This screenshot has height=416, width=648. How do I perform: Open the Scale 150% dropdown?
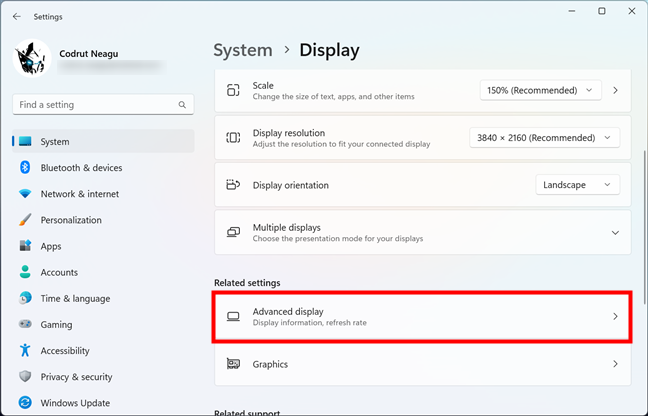[x=541, y=90]
